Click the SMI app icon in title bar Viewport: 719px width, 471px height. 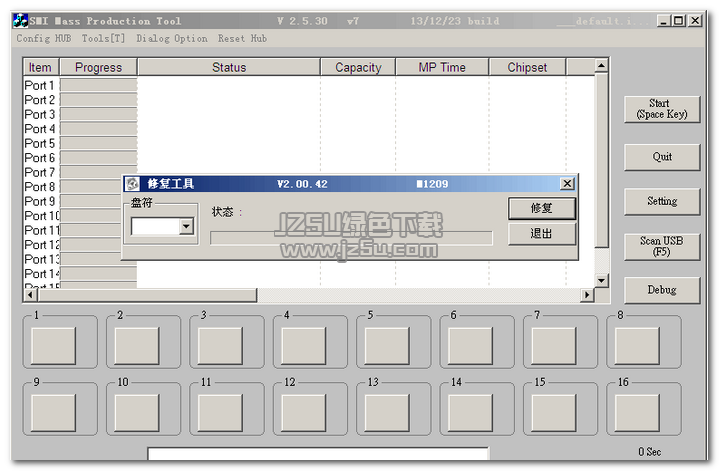click(x=20, y=21)
